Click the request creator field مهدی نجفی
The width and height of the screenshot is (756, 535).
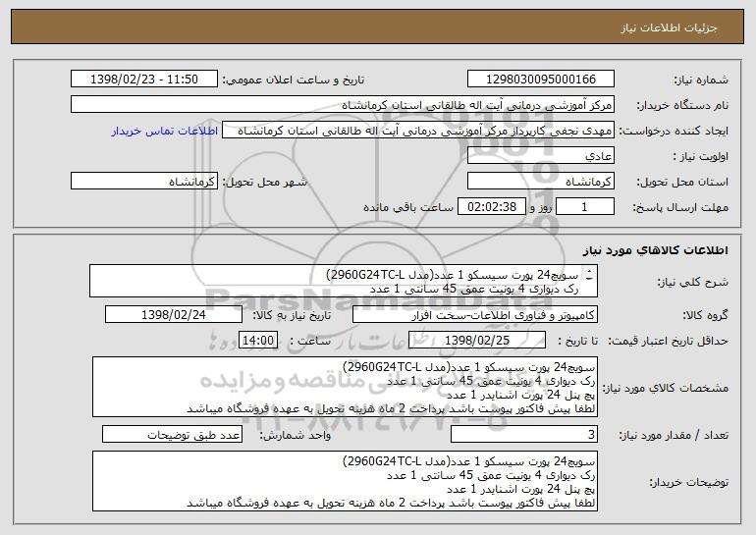tap(418, 131)
